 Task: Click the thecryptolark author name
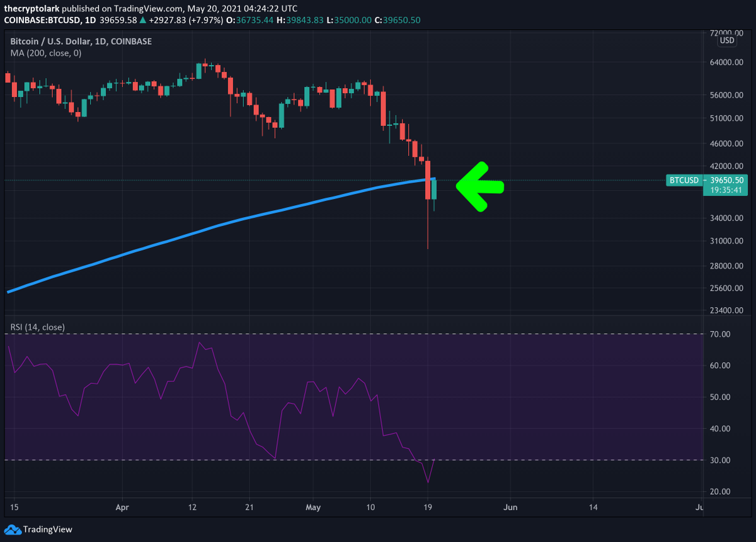tap(33, 9)
